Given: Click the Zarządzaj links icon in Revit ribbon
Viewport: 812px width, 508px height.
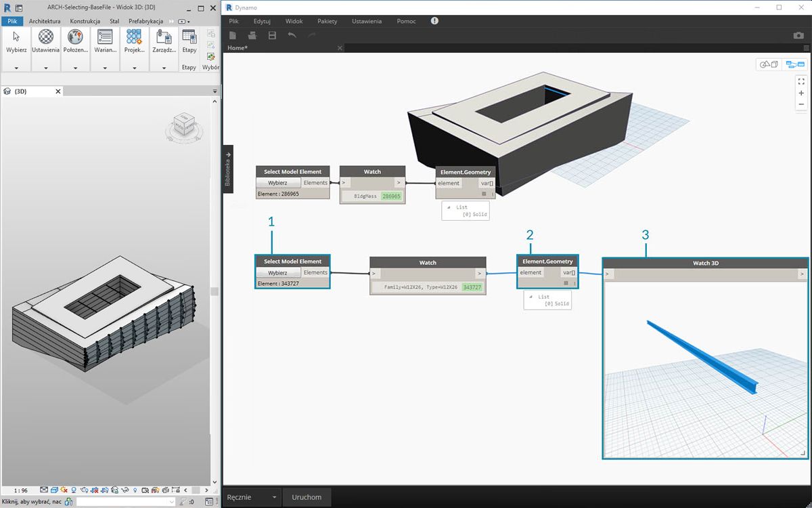Looking at the screenshot, I should coord(164,37).
